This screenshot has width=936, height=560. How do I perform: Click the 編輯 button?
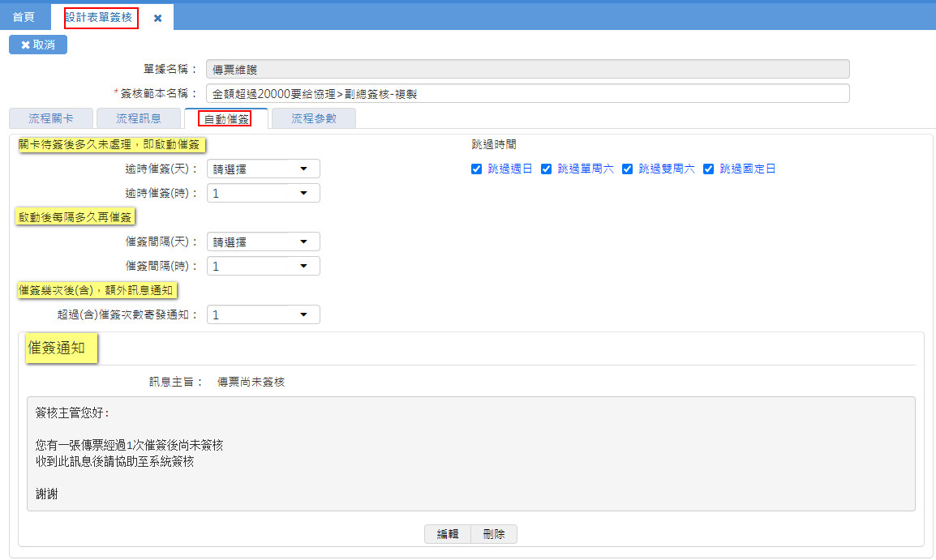(x=448, y=534)
